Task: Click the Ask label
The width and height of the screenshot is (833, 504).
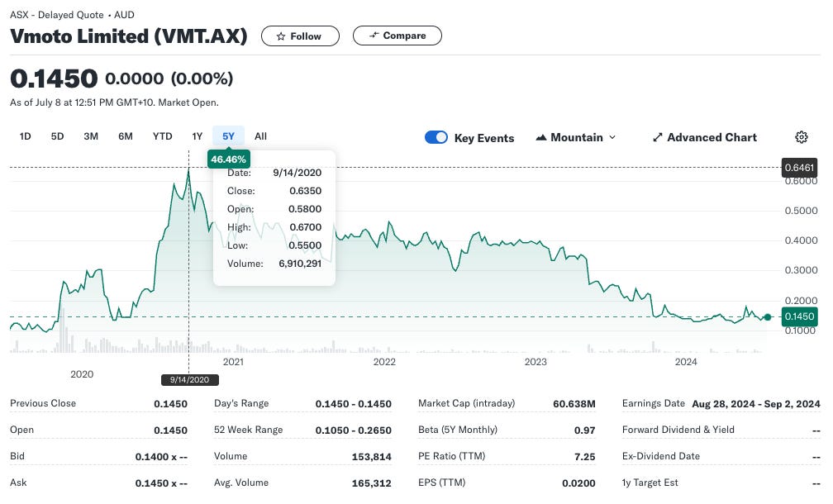Action: (x=18, y=483)
